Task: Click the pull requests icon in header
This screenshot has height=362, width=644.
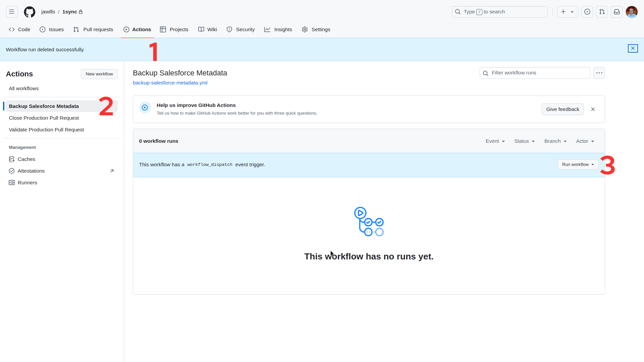Action: click(x=602, y=12)
